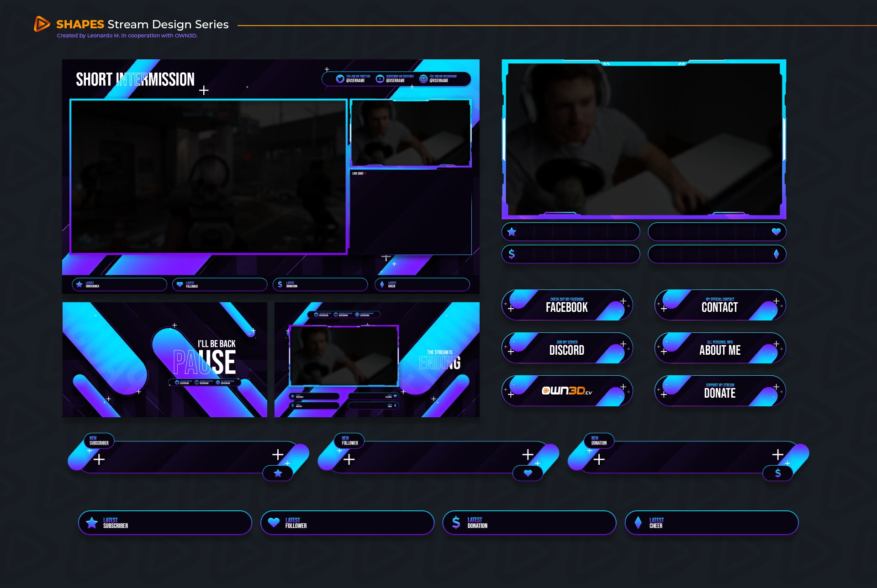Screen dimensions: 877x588
Task: Click the orange SHAPES play logo icon
Action: [x=42, y=24]
